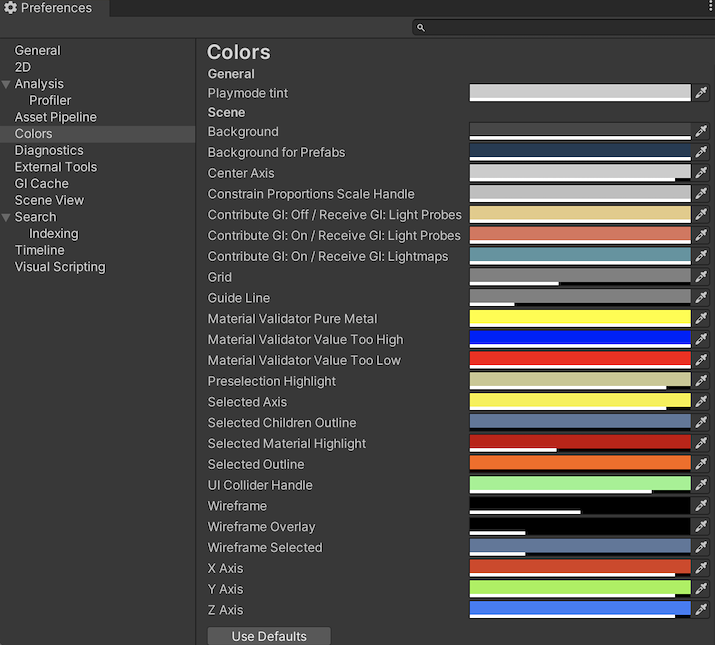Select the GI Cache category
Image resolution: width=715 pixels, height=645 pixels.
pos(42,183)
